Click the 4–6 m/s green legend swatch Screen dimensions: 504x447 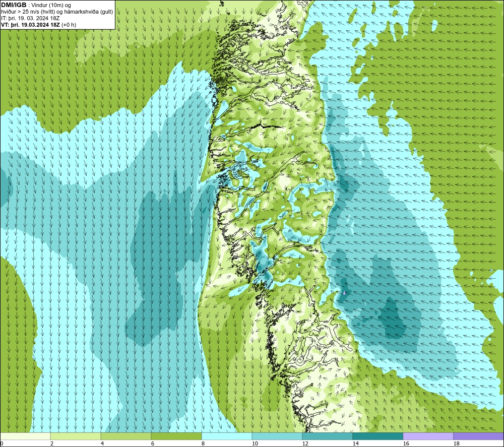click(x=126, y=436)
